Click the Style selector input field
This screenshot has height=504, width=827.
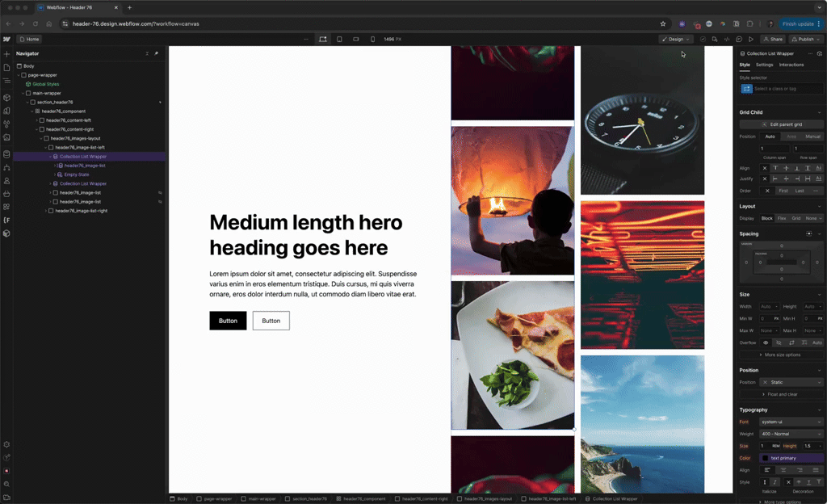pos(787,89)
